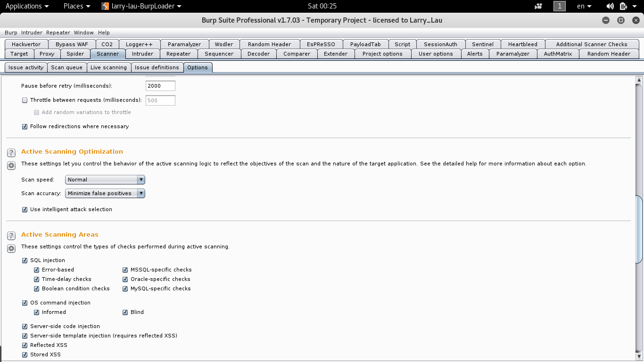Disable Server-side code injection
644x362 pixels.
25,327
